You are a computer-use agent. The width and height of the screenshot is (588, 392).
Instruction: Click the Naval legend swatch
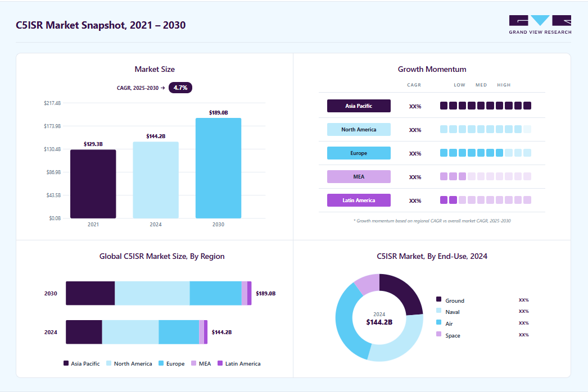[438, 311]
